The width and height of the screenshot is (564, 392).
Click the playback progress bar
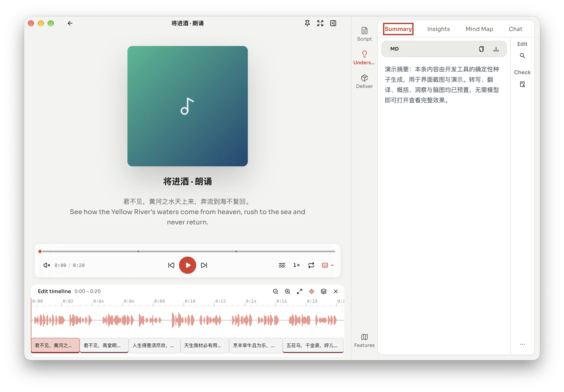coord(187,251)
